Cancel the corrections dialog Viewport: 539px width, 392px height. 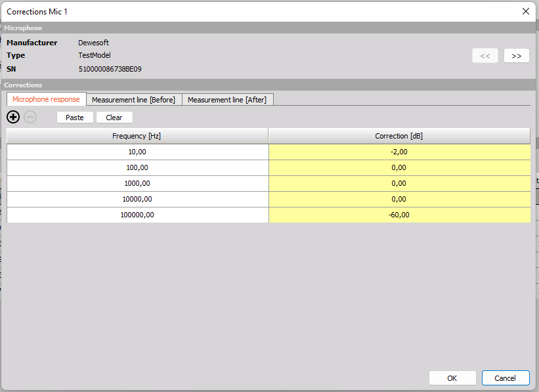click(506, 378)
